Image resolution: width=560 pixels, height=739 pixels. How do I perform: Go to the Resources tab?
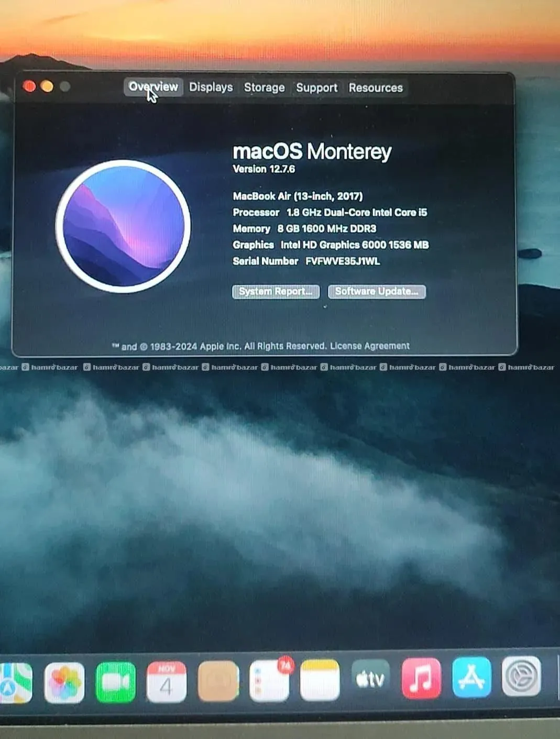click(376, 87)
